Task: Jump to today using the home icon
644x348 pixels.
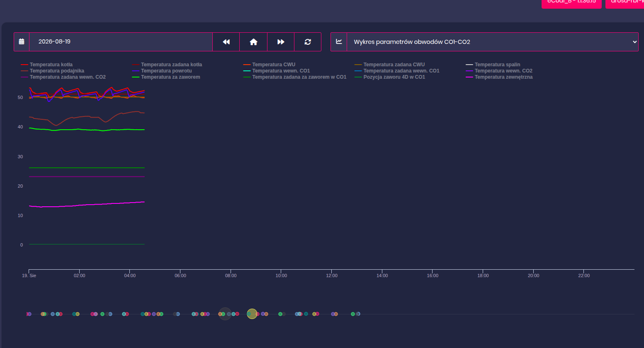Action: click(253, 42)
